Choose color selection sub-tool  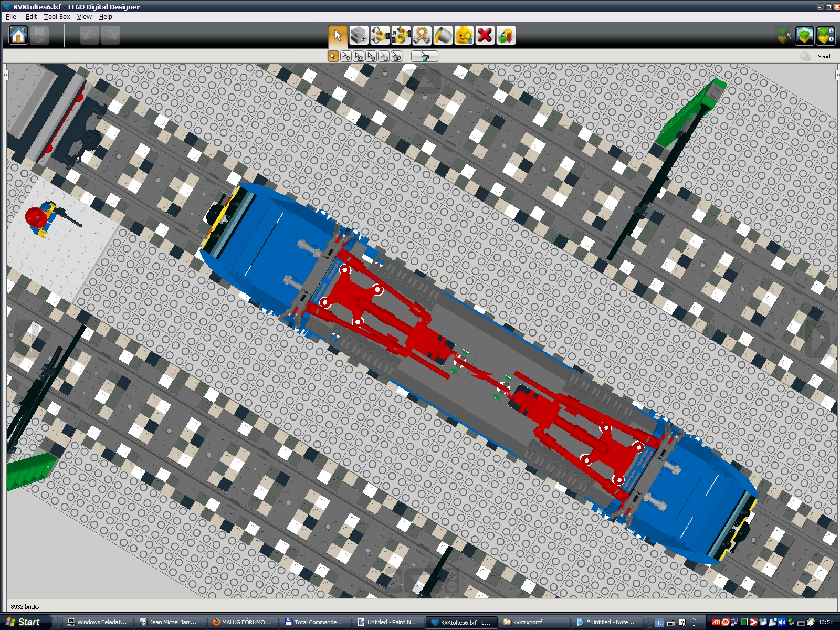[371, 56]
